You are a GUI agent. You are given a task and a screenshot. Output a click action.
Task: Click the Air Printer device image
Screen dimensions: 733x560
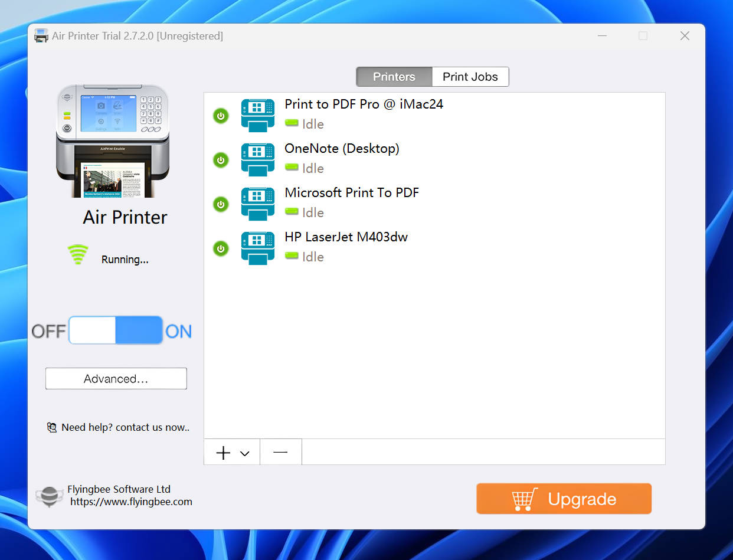click(112, 141)
